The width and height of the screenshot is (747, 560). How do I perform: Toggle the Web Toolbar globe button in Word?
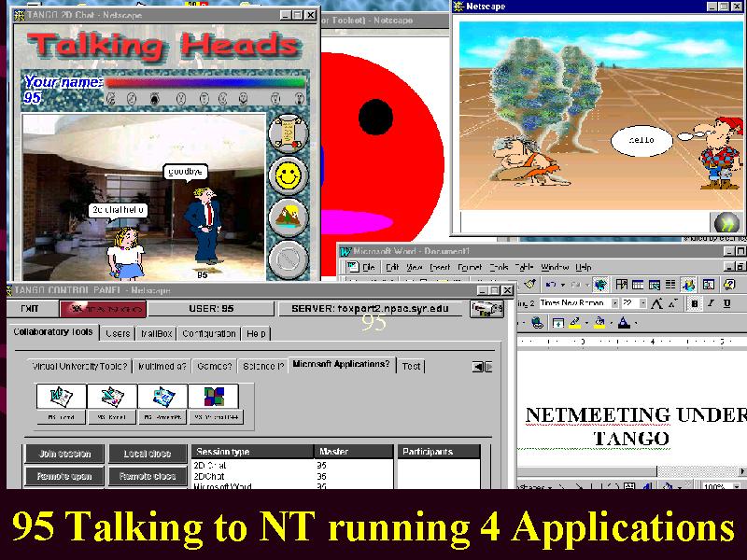600,285
